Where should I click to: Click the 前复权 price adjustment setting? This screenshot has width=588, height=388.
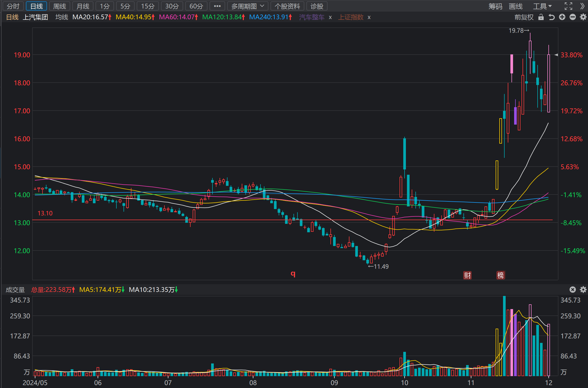(524, 17)
